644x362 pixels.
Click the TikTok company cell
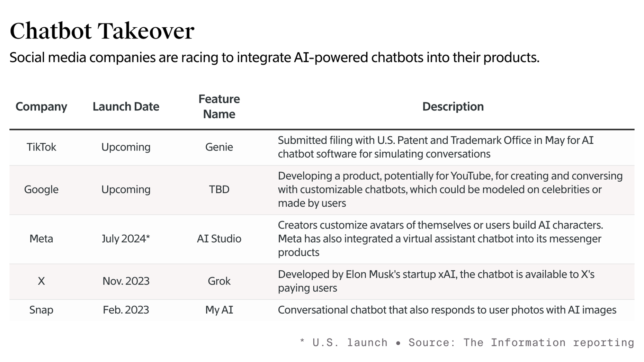[x=41, y=147]
